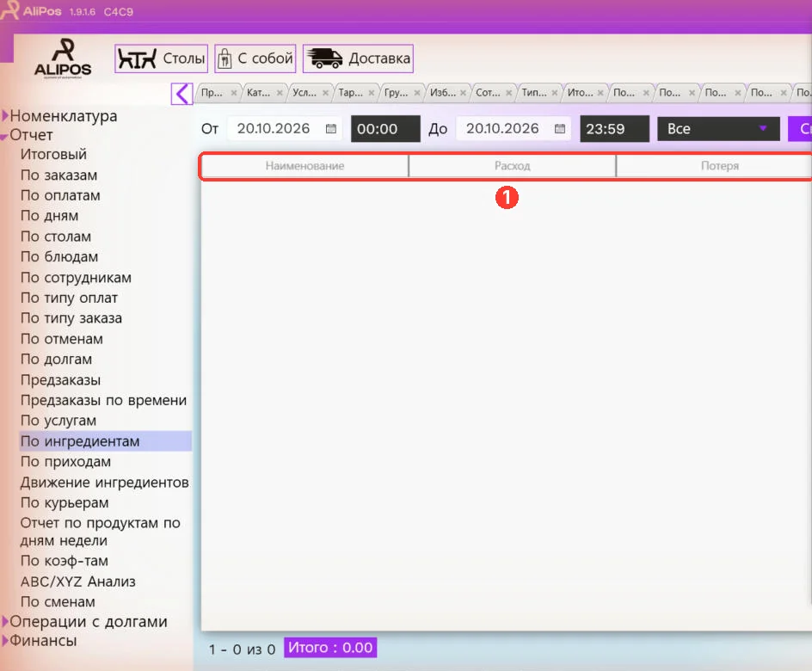The image size is (812, 671).
Task: Close the Сот... tab
Action: (508, 93)
